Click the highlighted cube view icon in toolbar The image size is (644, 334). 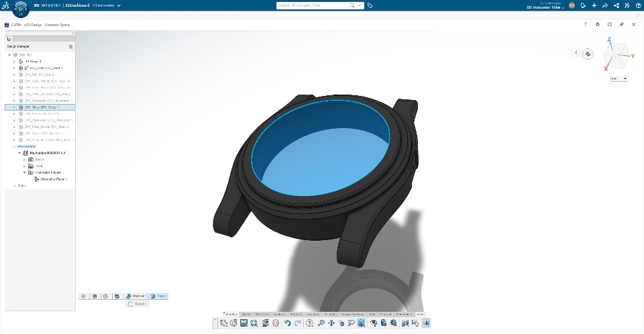[x=361, y=323]
